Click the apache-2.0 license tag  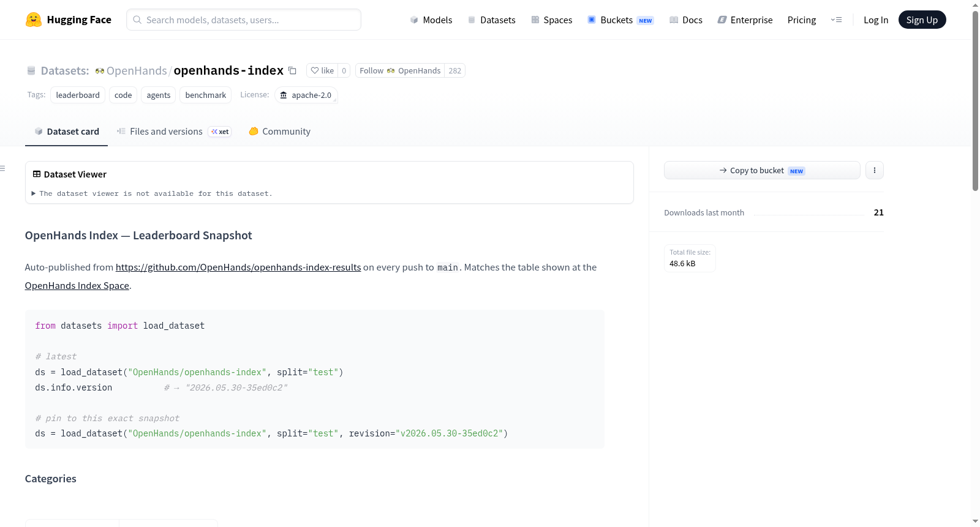(x=306, y=95)
